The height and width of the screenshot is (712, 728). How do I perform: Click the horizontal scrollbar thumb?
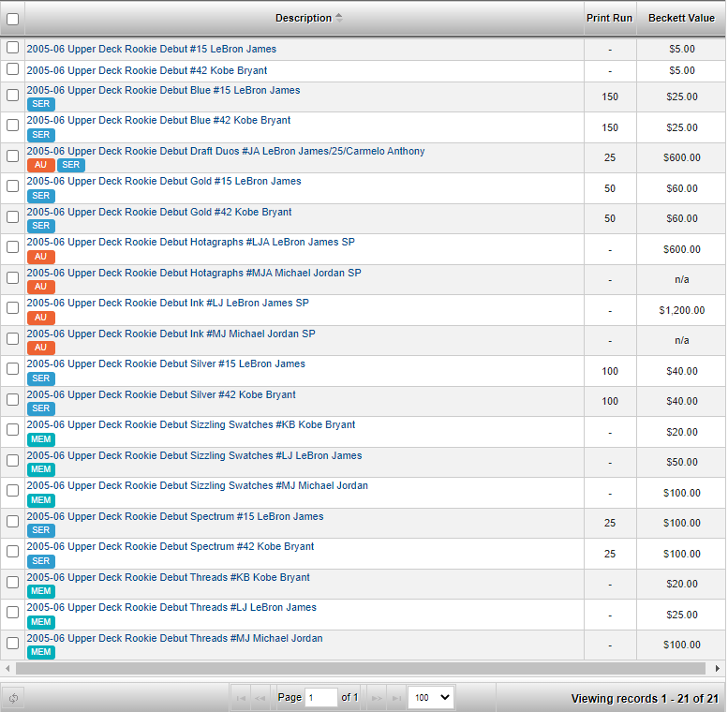click(361, 668)
